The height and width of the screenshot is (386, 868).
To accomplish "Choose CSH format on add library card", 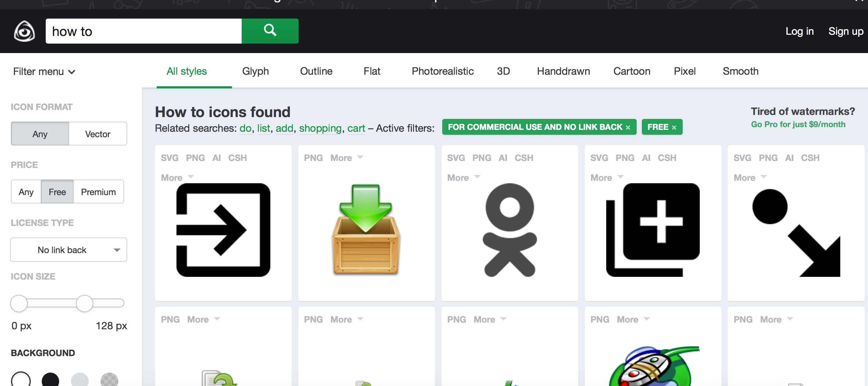I will coord(667,158).
